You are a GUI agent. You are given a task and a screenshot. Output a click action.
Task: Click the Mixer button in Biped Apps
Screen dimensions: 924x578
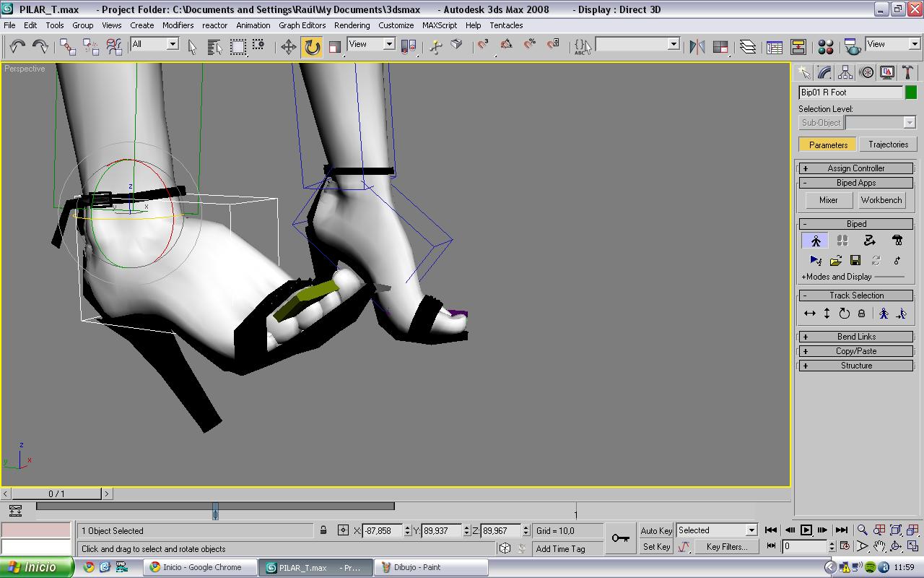(x=829, y=200)
